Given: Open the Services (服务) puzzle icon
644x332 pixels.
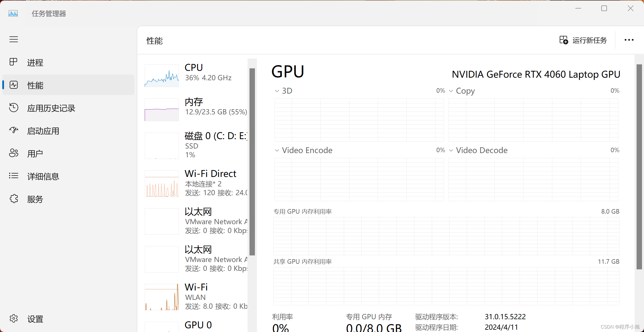Looking at the screenshot, I should click(13, 199).
